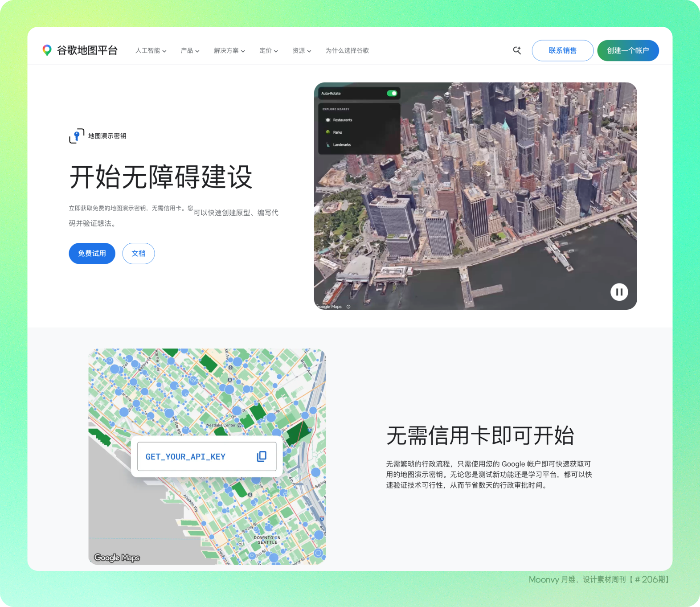
Task: Expand the 人工智能 dropdown menu
Action: (x=151, y=51)
